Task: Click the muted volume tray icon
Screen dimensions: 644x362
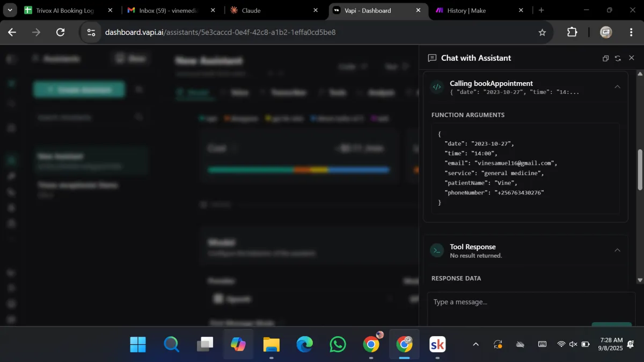Action: click(573, 344)
